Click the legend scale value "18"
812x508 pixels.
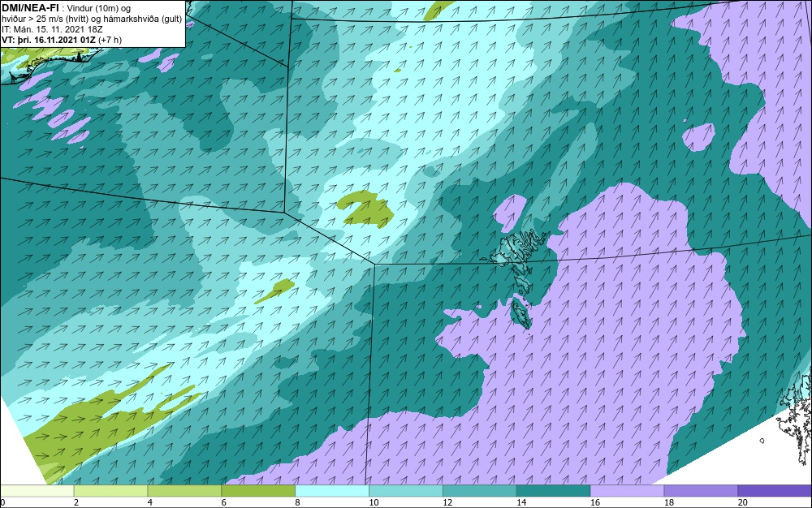[668, 502]
